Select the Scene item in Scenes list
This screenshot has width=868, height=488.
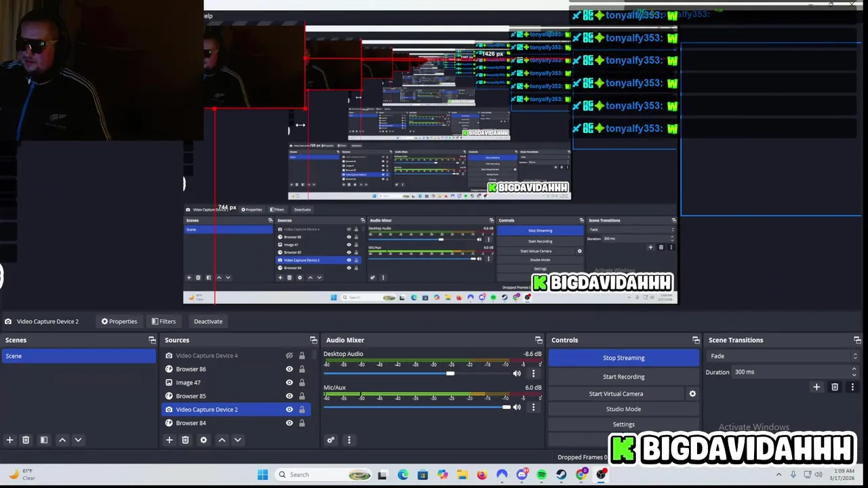point(79,356)
